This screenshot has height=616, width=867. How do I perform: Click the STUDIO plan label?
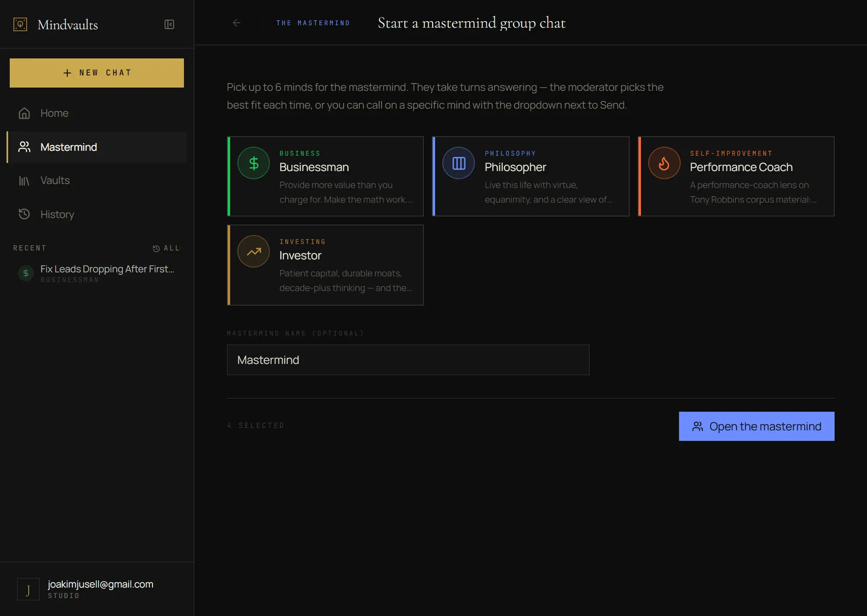click(64, 596)
